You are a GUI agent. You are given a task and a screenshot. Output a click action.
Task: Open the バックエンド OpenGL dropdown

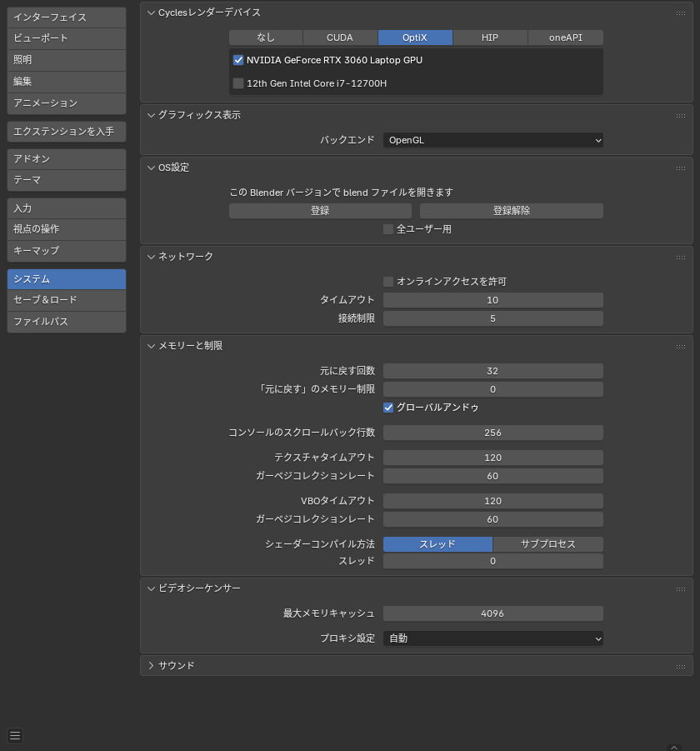492,140
